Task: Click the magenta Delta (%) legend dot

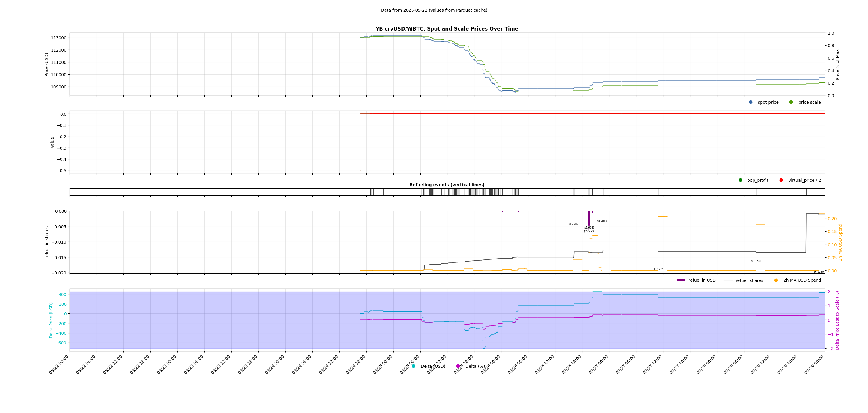Action: (458, 366)
